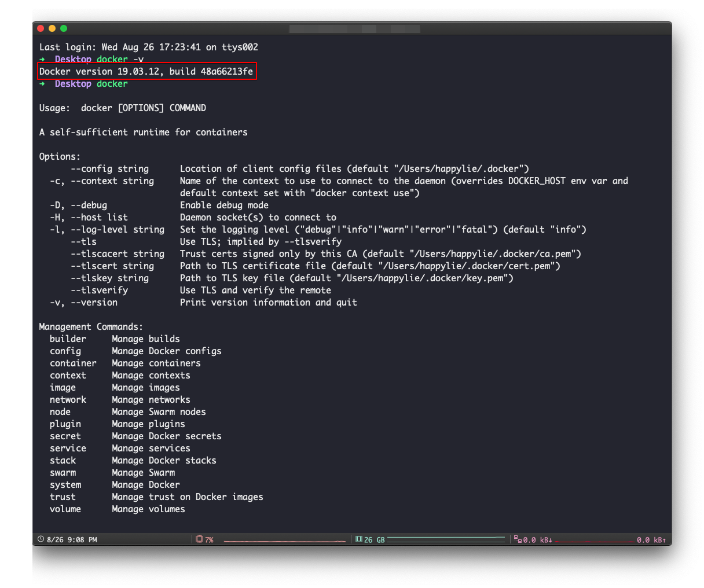Screen dimensions: 704x588
Task: Maximize the terminal with the green button
Action: 64,28
